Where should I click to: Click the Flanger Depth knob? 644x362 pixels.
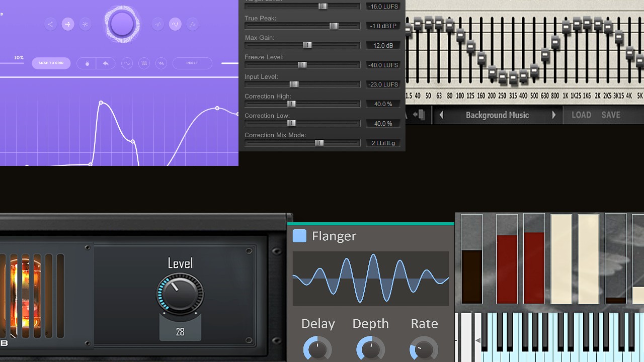(371, 348)
